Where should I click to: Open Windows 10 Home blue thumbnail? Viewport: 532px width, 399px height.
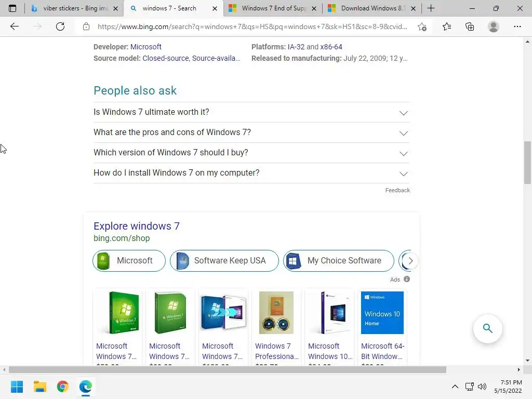click(382, 313)
